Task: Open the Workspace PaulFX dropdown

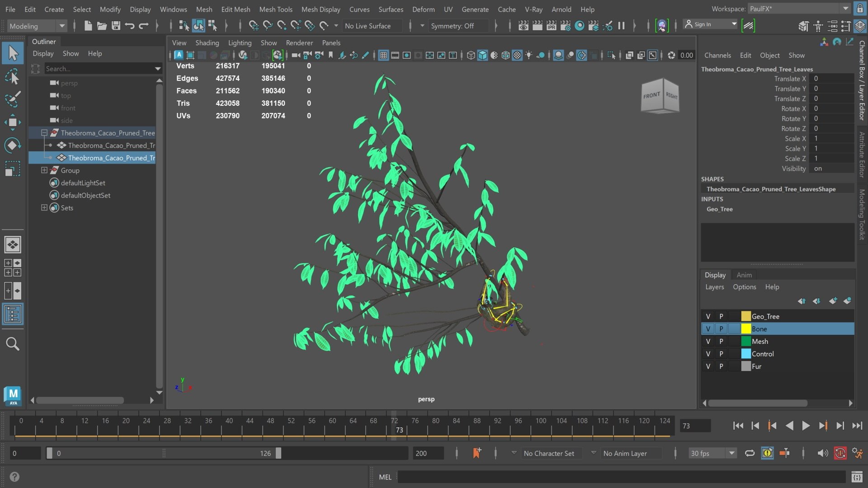Action: [x=799, y=9]
